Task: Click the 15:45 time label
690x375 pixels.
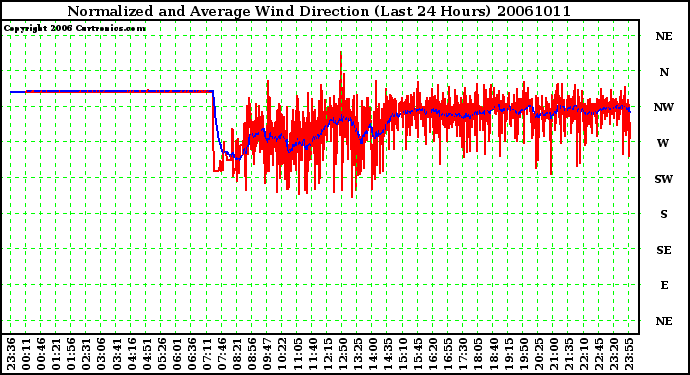Action: (x=418, y=354)
